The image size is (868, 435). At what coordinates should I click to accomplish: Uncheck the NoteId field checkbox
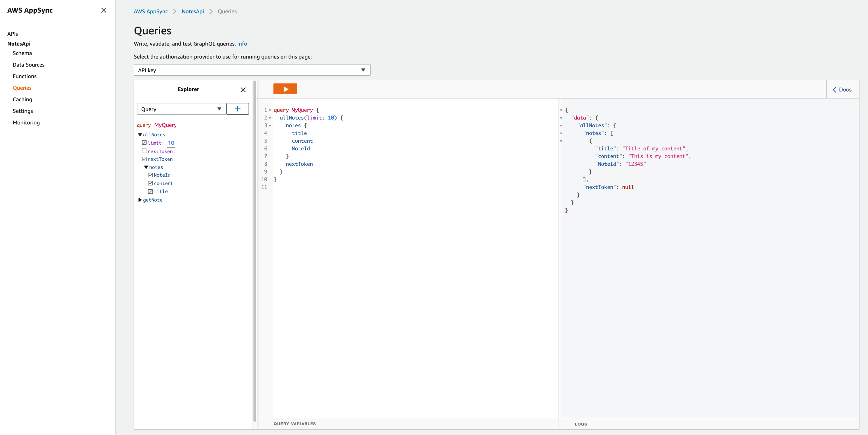pos(150,175)
